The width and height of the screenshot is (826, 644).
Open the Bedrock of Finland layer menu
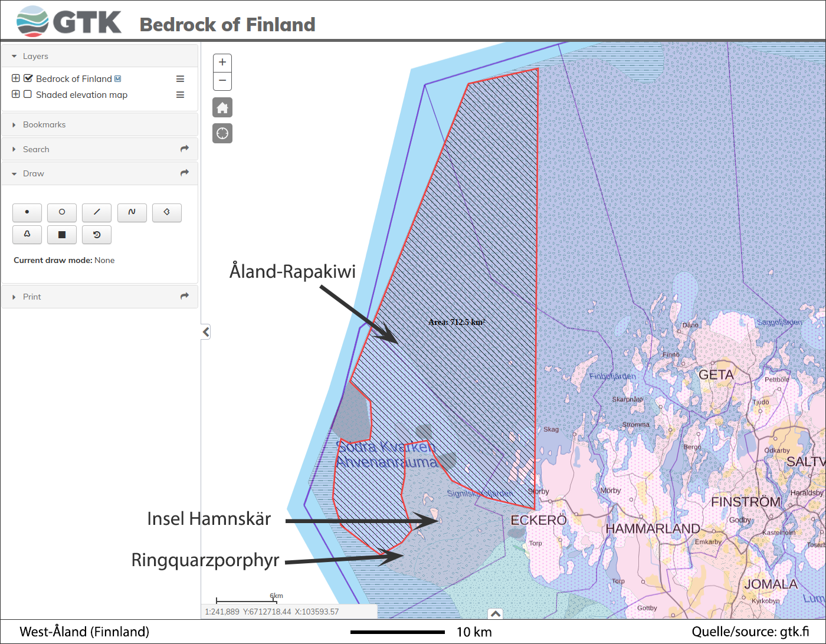(x=180, y=79)
